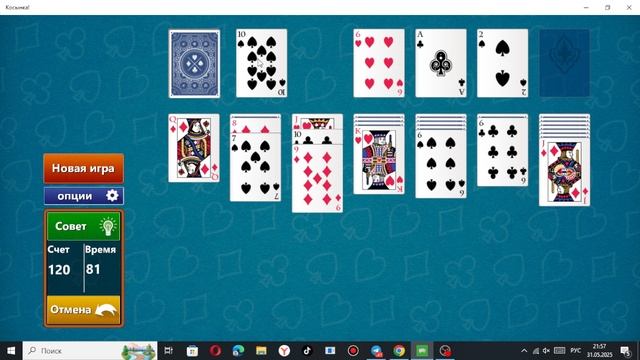Undo the move with Отмена

point(84,310)
